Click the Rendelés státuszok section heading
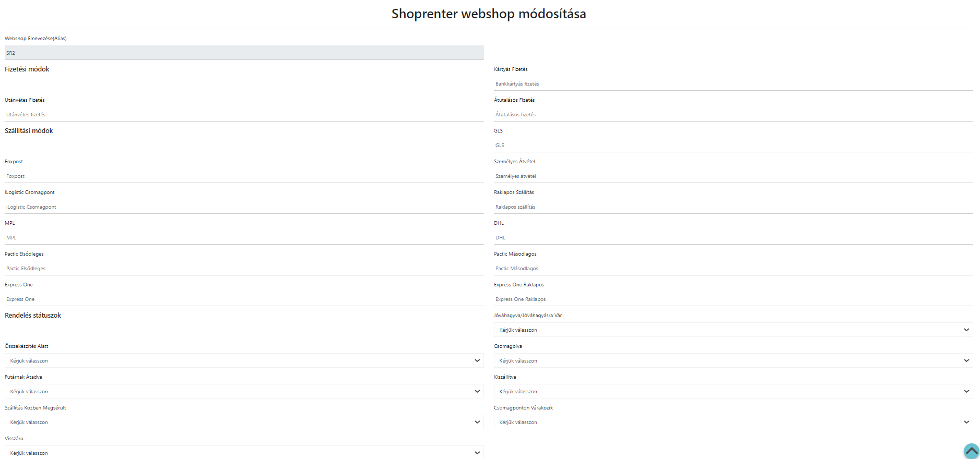 pos(33,315)
